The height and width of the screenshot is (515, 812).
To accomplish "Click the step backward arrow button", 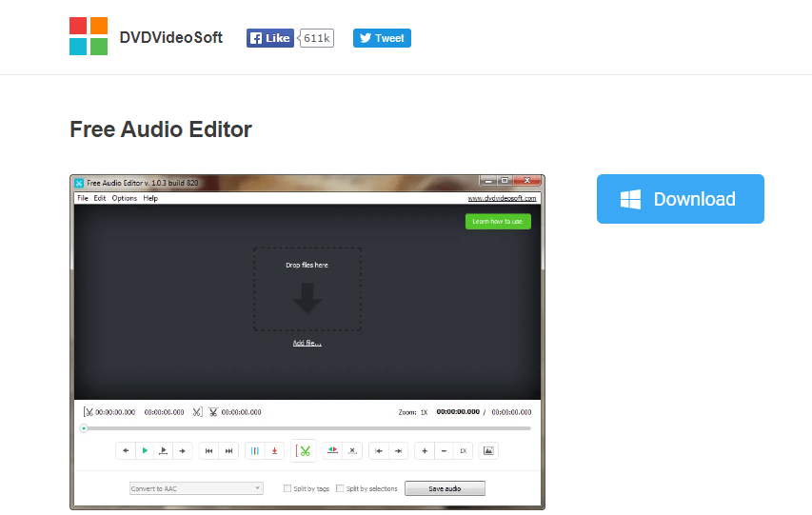I will point(126,451).
